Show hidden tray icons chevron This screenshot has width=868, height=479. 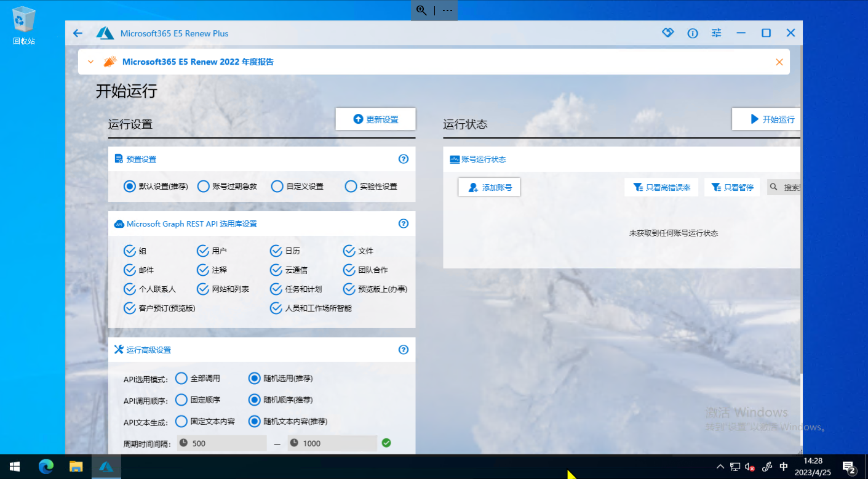pos(720,467)
